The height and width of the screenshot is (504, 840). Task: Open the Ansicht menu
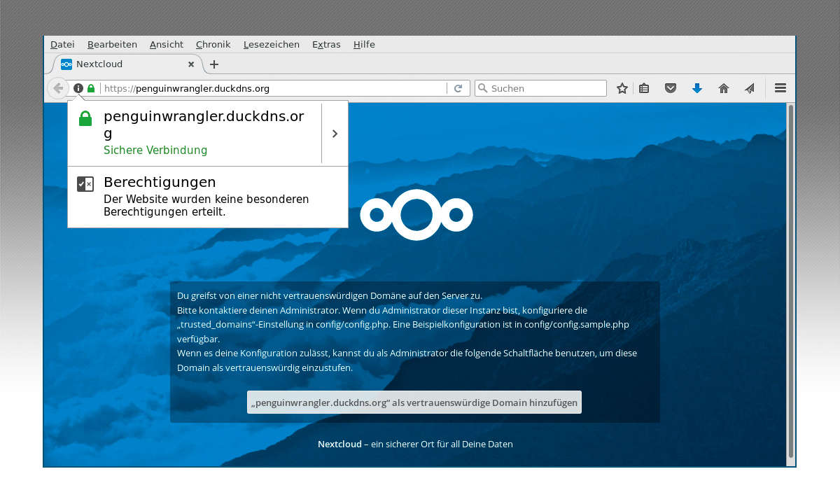click(x=167, y=44)
